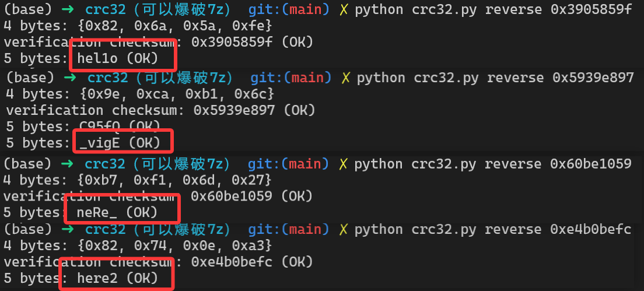Click crc32.py in the command ending 0x3905859f

coord(444,9)
